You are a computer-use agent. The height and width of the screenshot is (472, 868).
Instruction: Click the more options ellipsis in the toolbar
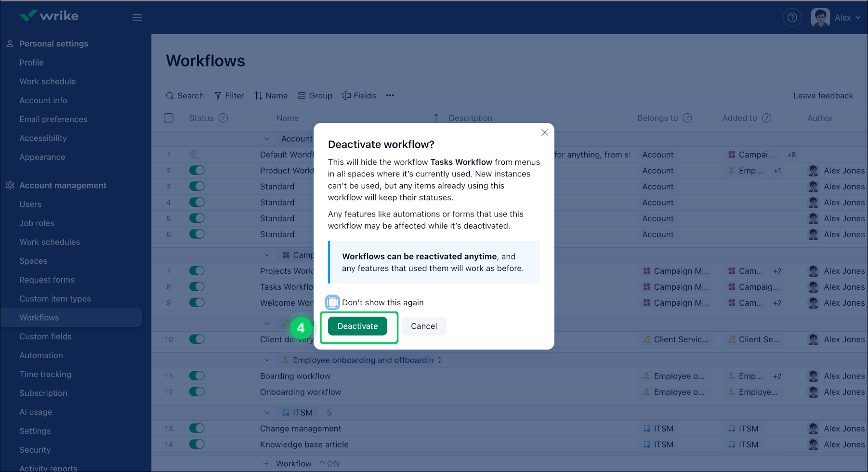pos(390,95)
